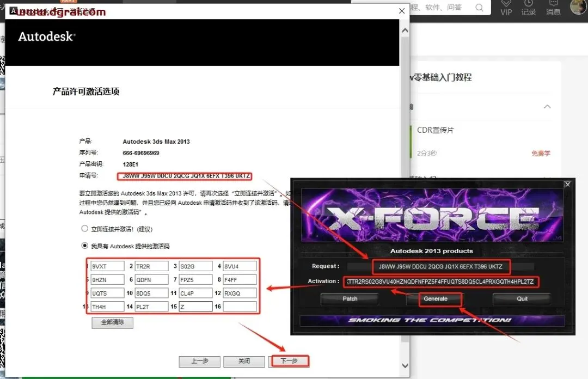Click the empty activation code field 16
The width and height of the screenshot is (588, 379).
tap(240, 307)
